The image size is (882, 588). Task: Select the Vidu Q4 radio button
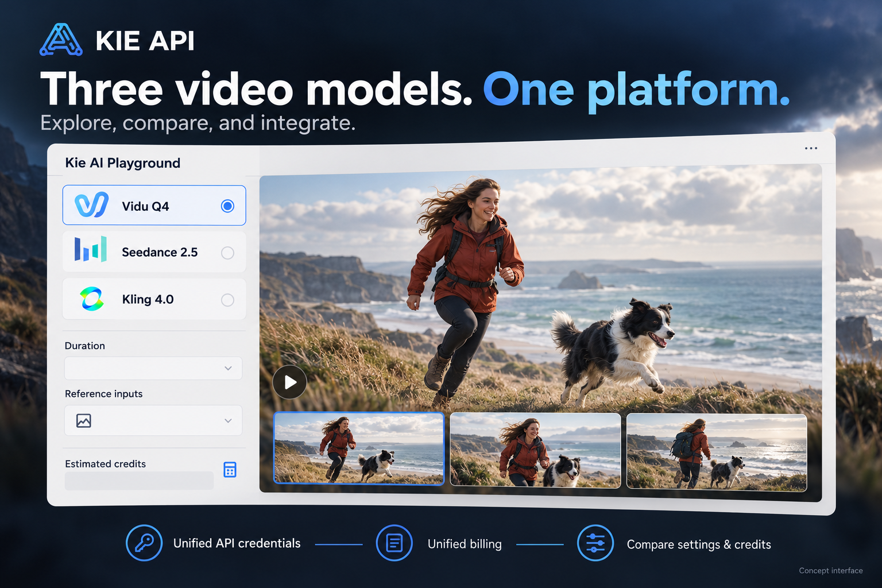click(x=227, y=206)
